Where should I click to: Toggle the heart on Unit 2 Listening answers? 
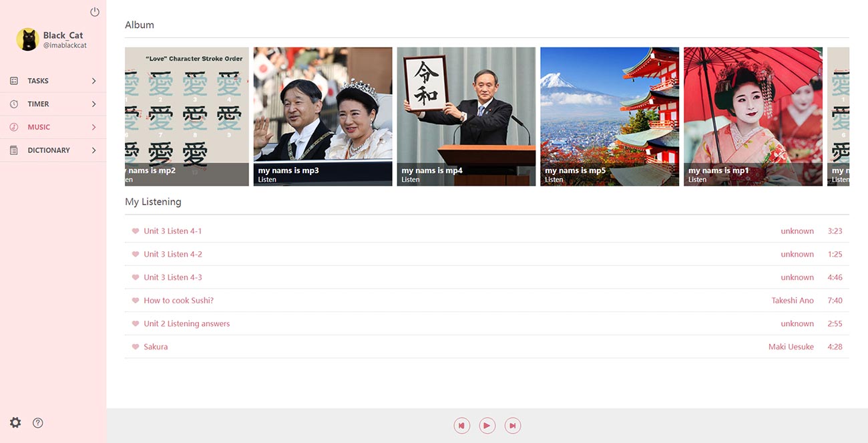coord(136,324)
